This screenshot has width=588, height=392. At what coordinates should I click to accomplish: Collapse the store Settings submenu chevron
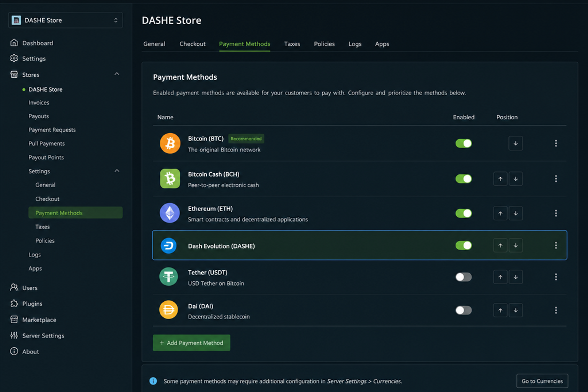point(117,171)
